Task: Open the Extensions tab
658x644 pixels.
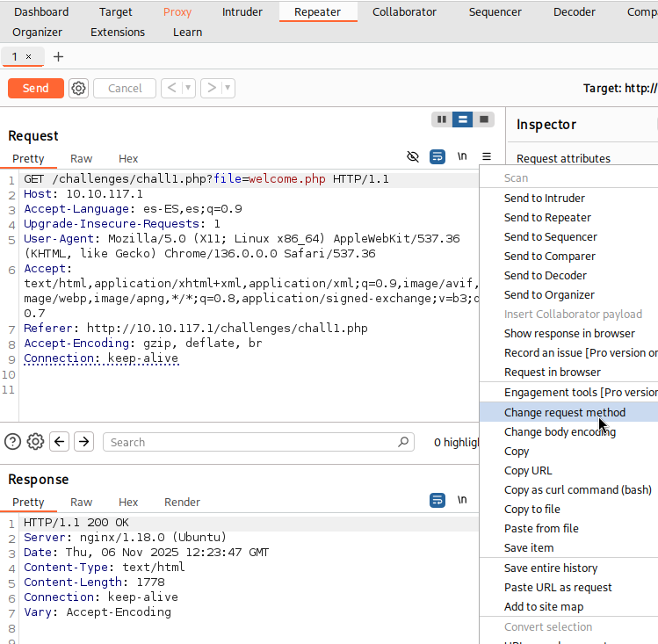Action: click(118, 32)
